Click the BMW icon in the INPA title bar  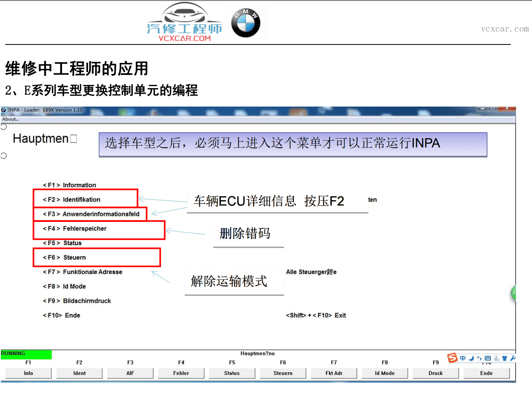pyautogui.click(x=3, y=109)
